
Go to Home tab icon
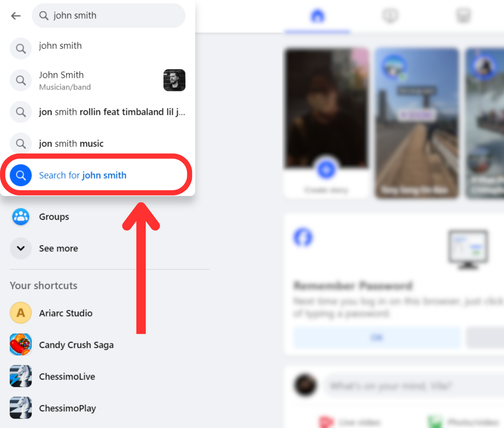(318, 16)
